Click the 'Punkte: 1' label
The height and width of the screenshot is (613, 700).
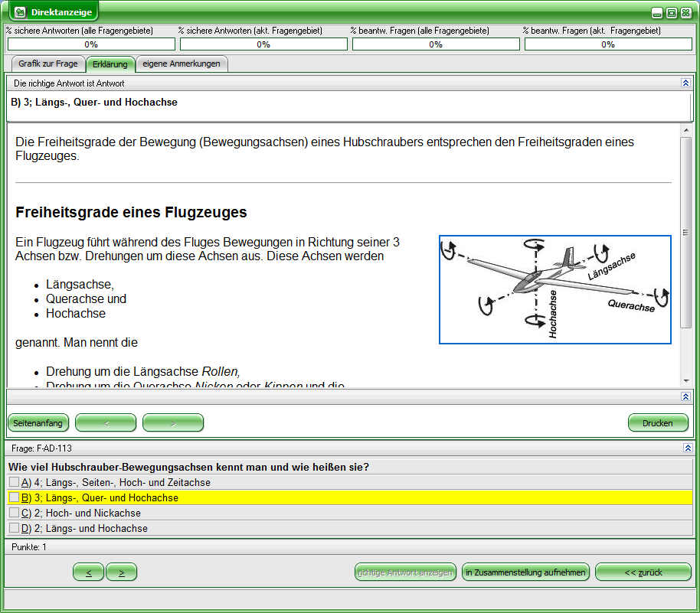point(29,547)
